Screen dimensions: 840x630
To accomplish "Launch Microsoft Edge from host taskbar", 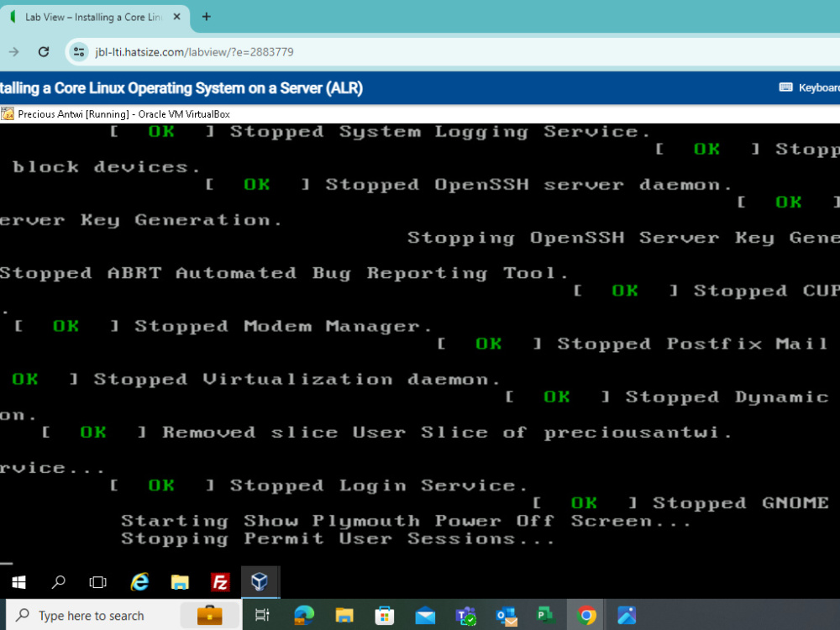I will click(x=304, y=616).
